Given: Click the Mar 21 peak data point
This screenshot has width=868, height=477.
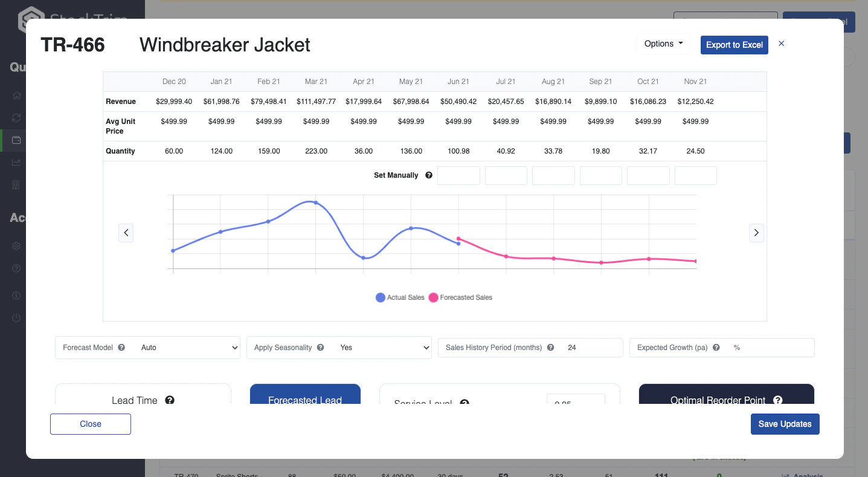Looking at the screenshot, I should [x=316, y=203].
